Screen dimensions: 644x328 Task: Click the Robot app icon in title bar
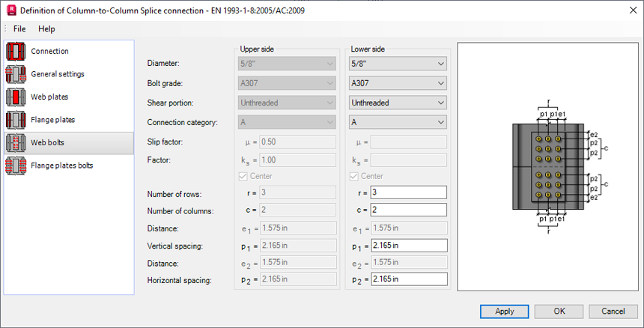[10, 10]
